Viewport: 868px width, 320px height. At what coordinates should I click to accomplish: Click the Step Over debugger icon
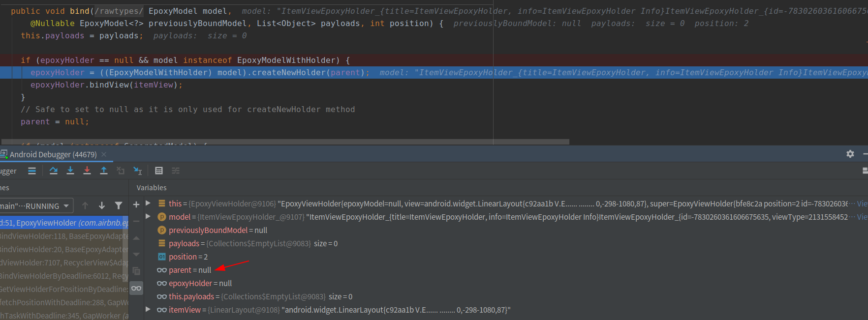click(54, 171)
